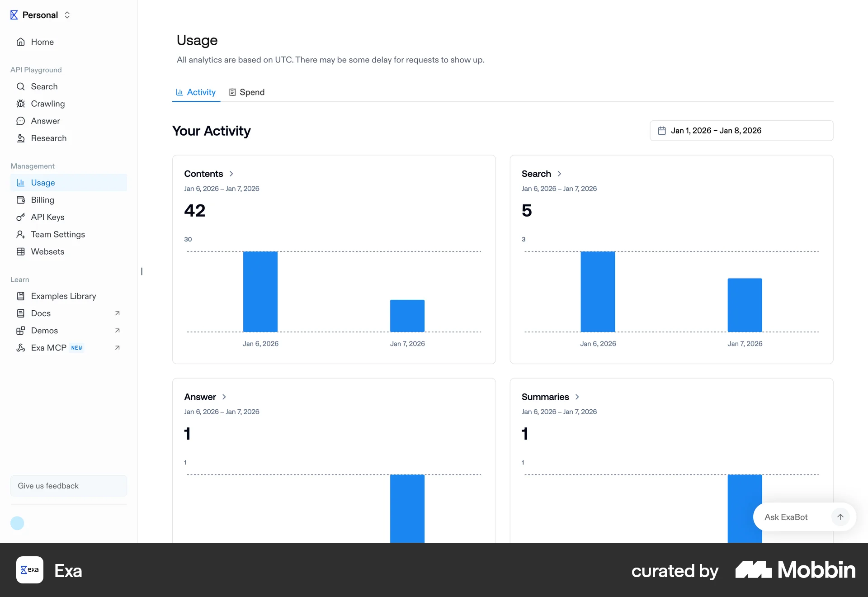The height and width of the screenshot is (597, 868).
Task: Click into the Ask ExaBot input
Action: [x=793, y=517]
